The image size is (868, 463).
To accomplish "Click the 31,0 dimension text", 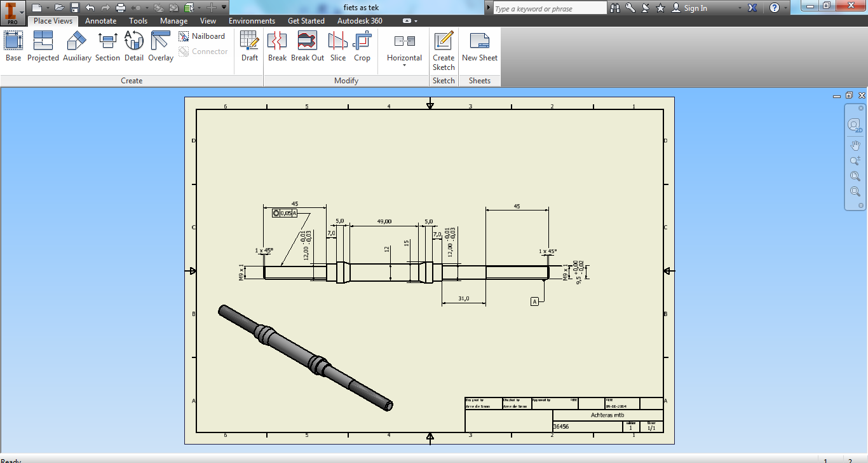I will click(x=464, y=298).
